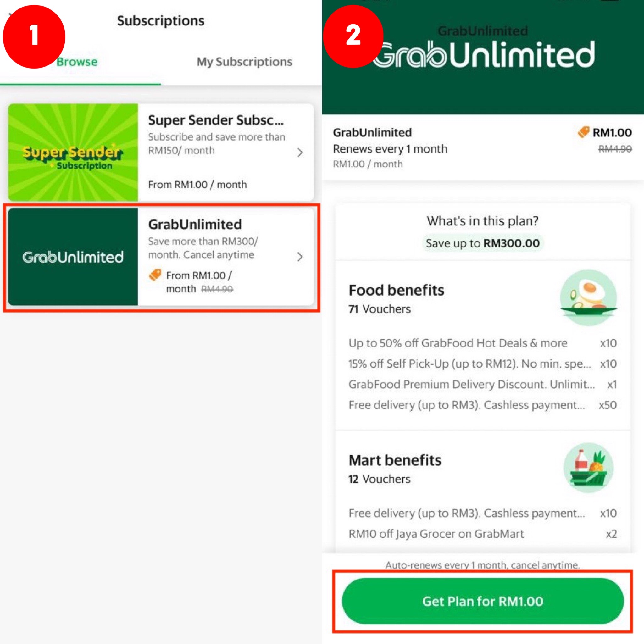Tap the Mart benefits grocery basket icon

[x=589, y=468]
